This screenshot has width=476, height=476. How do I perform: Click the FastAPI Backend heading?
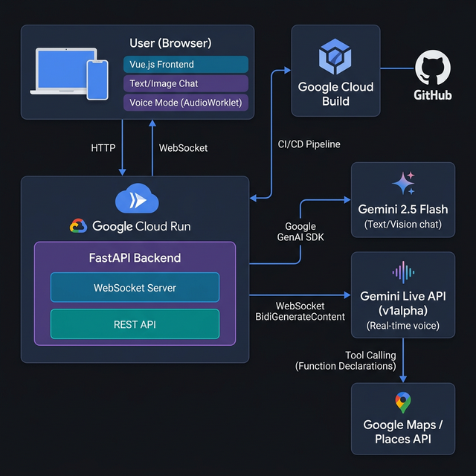point(135,258)
